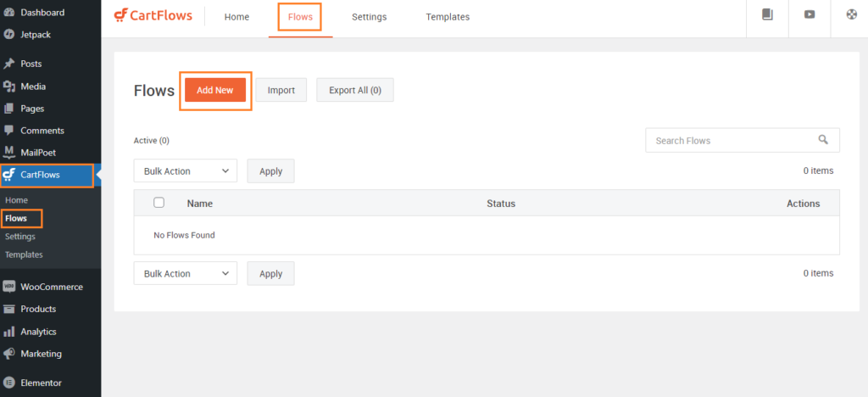This screenshot has height=397, width=868.
Task: Open Jetpack in WordPress sidebar
Action: click(x=36, y=34)
